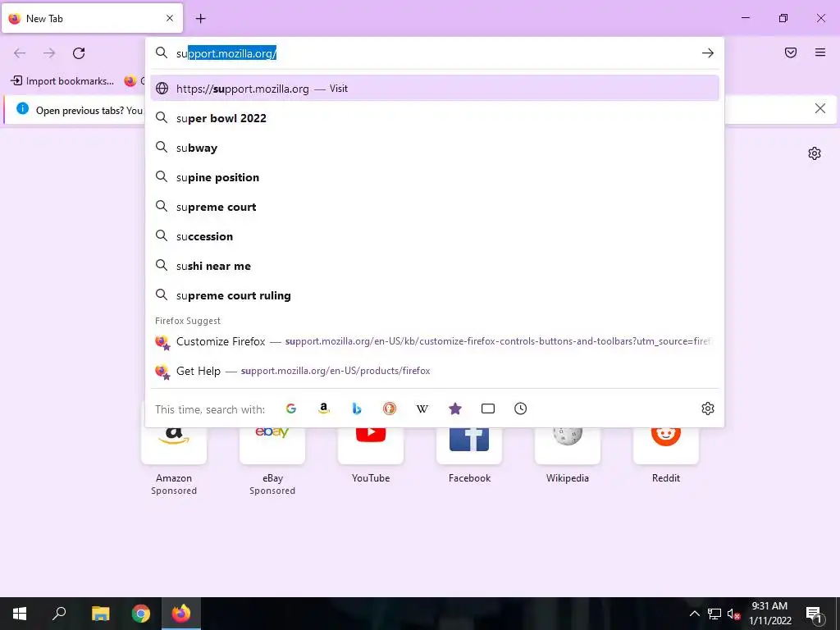
Task: Open File Explorer from taskbar
Action: [100, 614]
